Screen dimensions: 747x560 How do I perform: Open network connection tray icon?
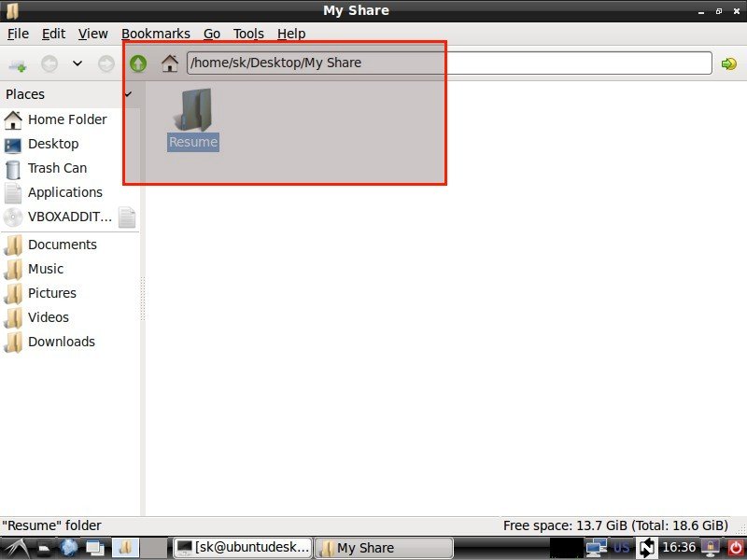pyautogui.click(x=596, y=548)
